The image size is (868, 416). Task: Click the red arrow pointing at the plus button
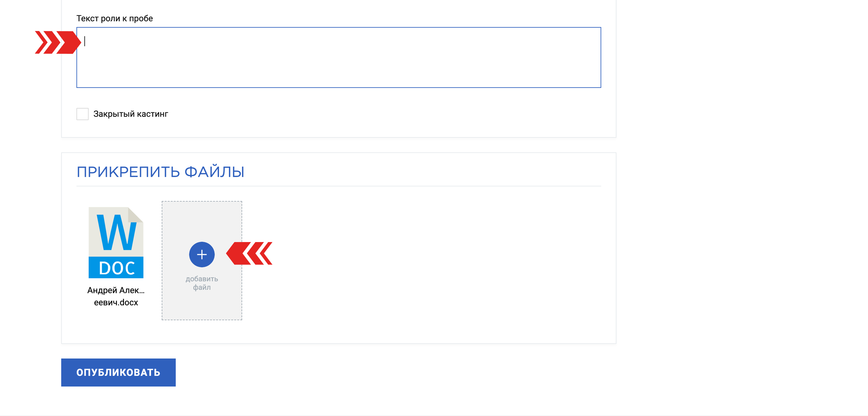pyautogui.click(x=249, y=253)
